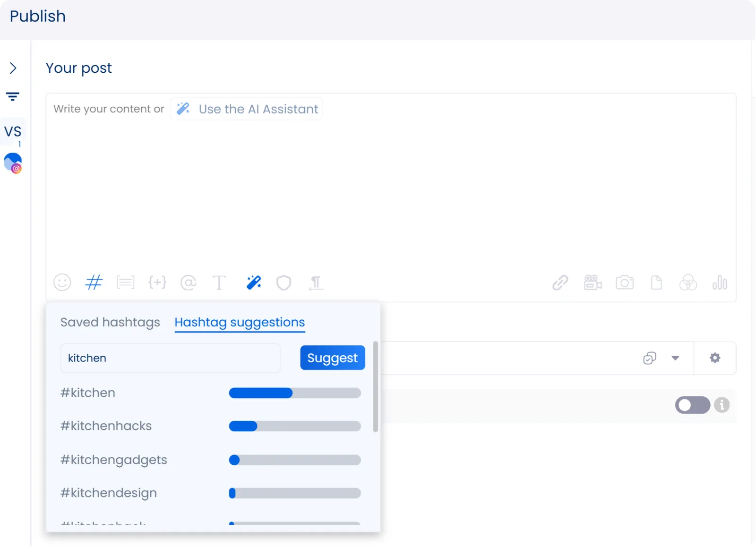Screen dimensions: 756x547
Task: Toggle the switch next to info icon
Action: coord(692,405)
